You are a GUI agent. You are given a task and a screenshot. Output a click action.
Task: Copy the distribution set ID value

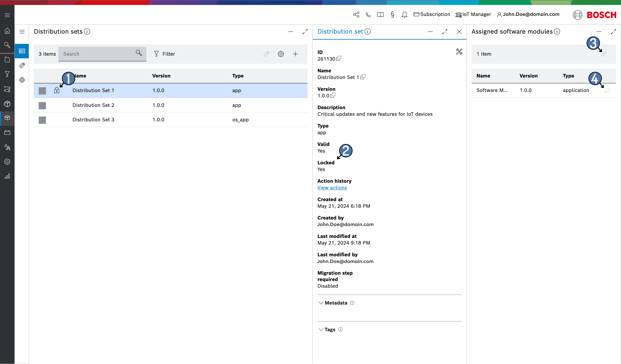pyautogui.click(x=339, y=58)
